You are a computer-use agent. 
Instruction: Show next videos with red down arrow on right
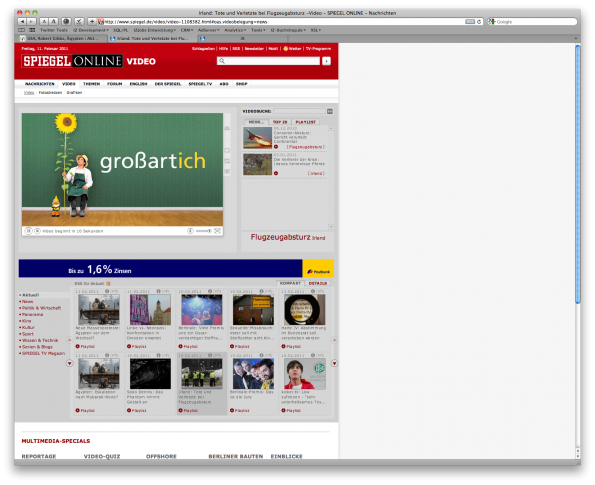coord(334,363)
